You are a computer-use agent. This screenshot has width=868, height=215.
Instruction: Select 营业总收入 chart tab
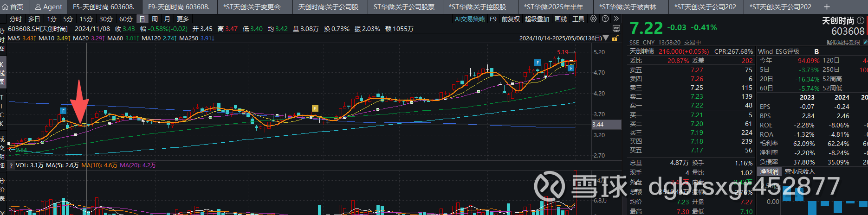pyautogui.click(x=799, y=171)
